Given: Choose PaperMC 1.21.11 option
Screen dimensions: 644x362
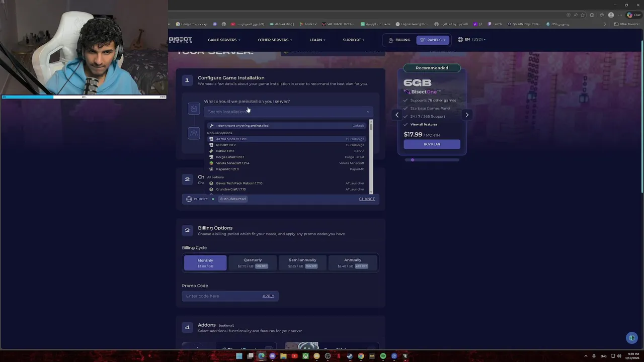Looking at the screenshot, I should point(287,169).
